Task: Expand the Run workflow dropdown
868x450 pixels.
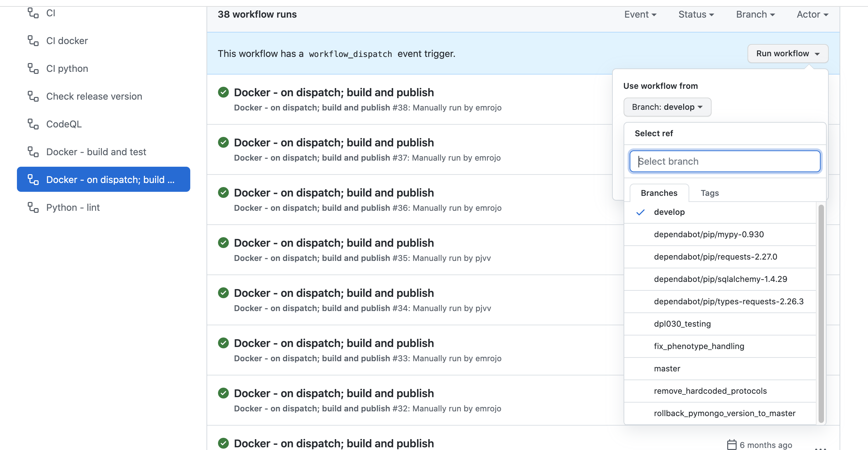Action: click(787, 54)
